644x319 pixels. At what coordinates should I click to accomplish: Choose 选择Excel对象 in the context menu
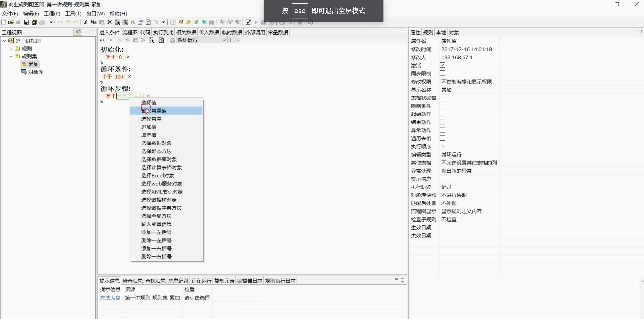(166, 175)
